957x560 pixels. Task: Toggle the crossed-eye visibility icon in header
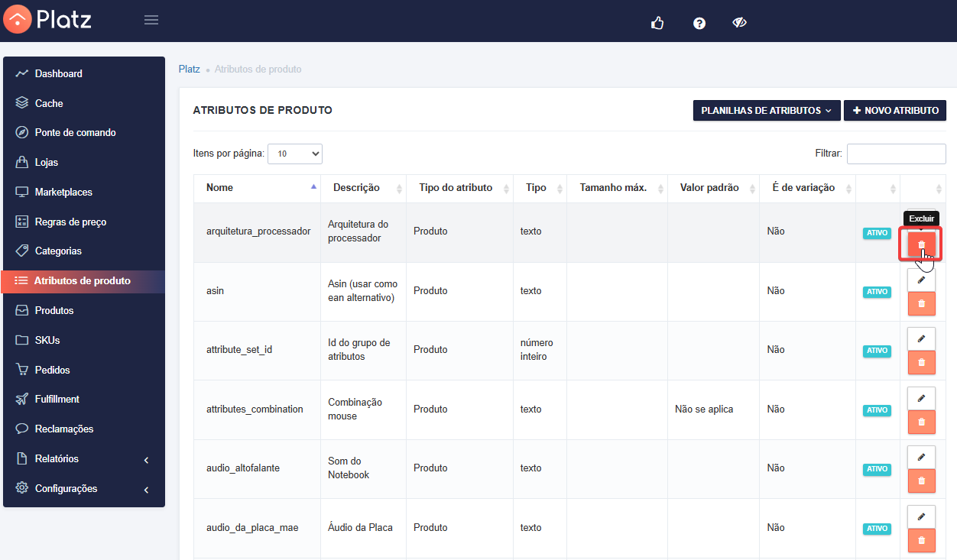739,23
